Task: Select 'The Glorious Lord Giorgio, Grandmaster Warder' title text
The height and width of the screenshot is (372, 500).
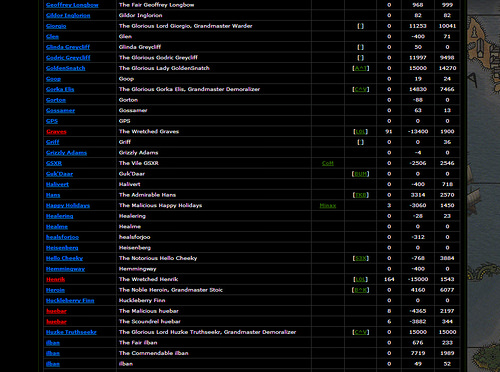Action: (x=186, y=26)
